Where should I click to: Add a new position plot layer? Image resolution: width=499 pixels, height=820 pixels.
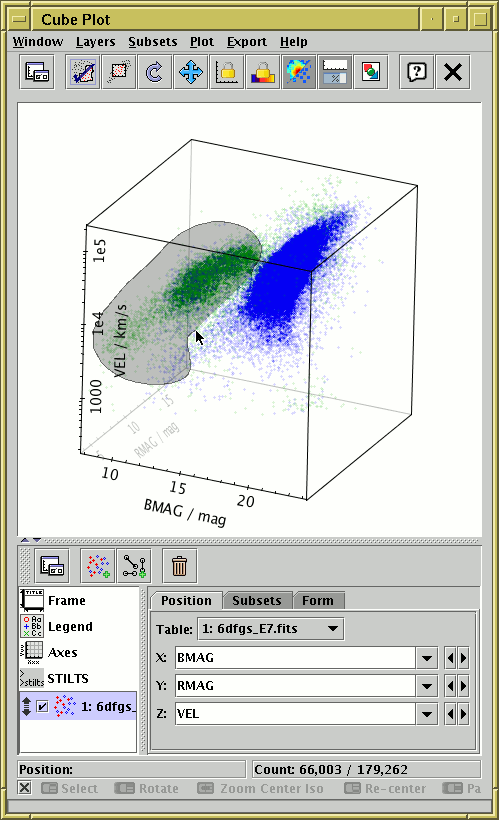pos(98,566)
